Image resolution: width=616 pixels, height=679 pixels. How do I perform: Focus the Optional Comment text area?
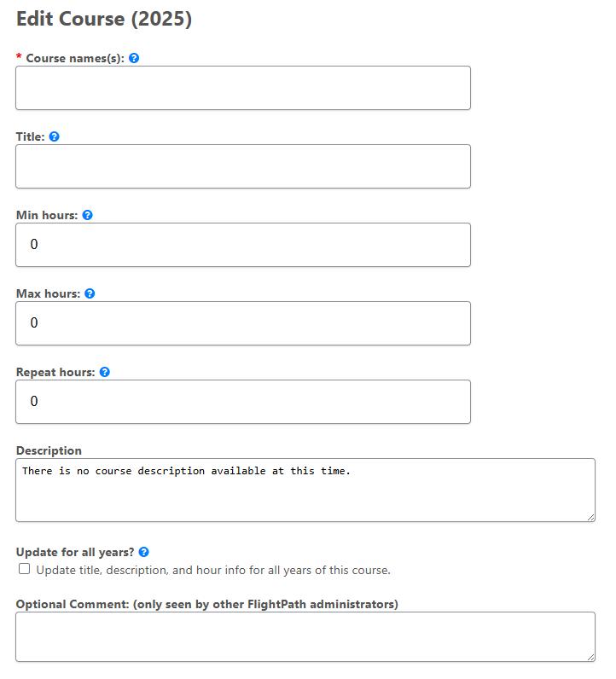305,636
